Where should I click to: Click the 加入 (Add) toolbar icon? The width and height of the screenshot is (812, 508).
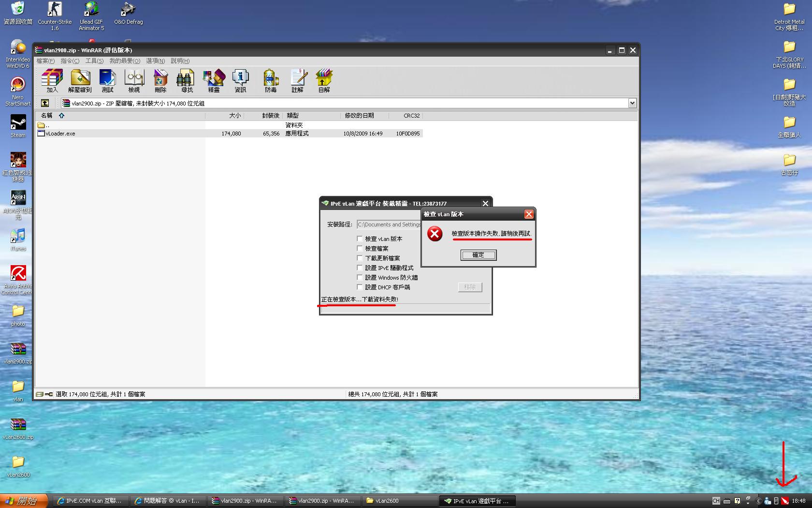click(52, 80)
